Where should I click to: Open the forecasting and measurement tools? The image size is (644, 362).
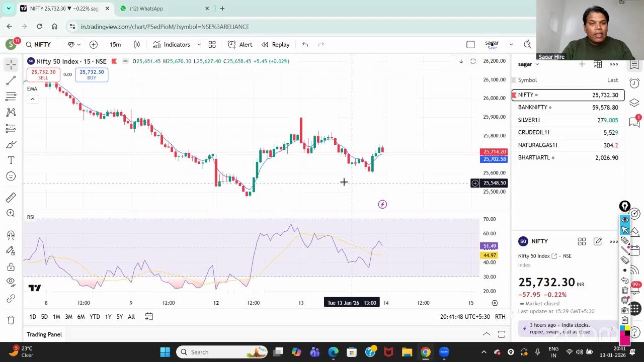click(11, 129)
